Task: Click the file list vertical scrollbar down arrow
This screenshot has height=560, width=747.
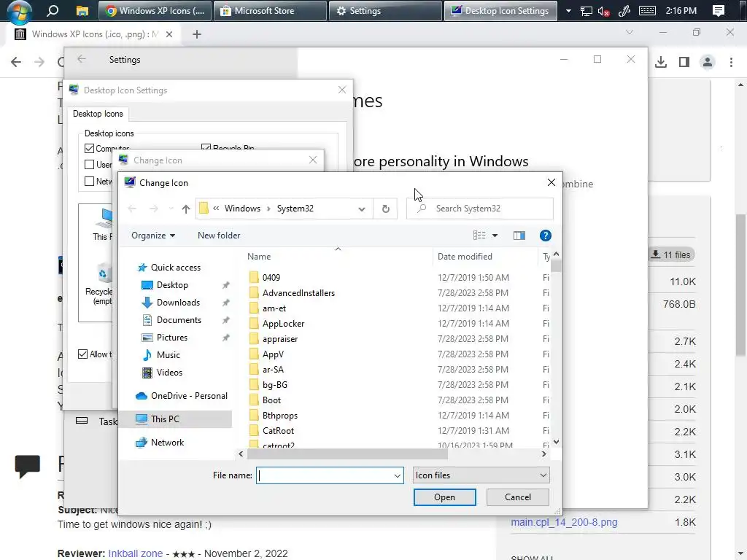Action: 556,443
